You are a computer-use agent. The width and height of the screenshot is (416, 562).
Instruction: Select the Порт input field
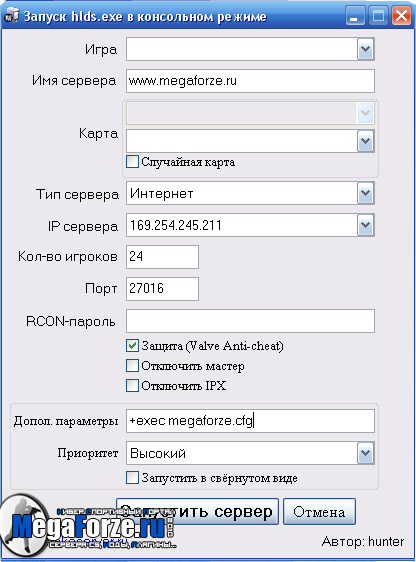(x=162, y=289)
